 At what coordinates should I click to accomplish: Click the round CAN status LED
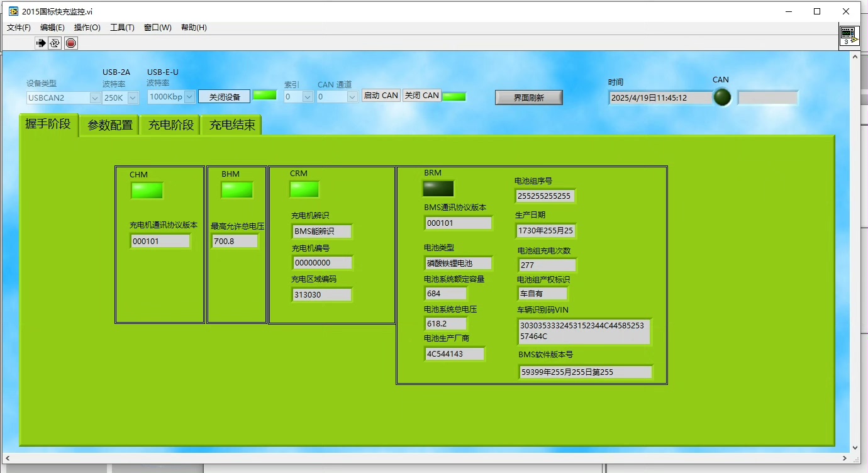point(721,97)
